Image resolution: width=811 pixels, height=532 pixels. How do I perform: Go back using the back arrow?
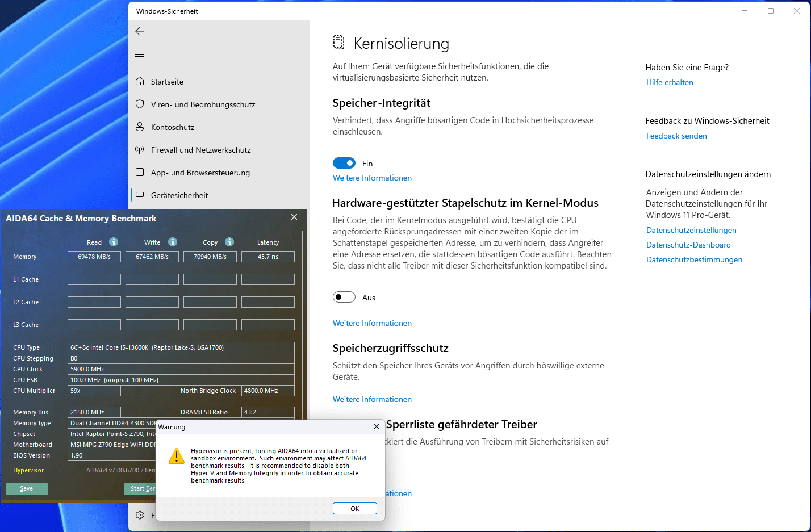pyautogui.click(x=140, y=31)
